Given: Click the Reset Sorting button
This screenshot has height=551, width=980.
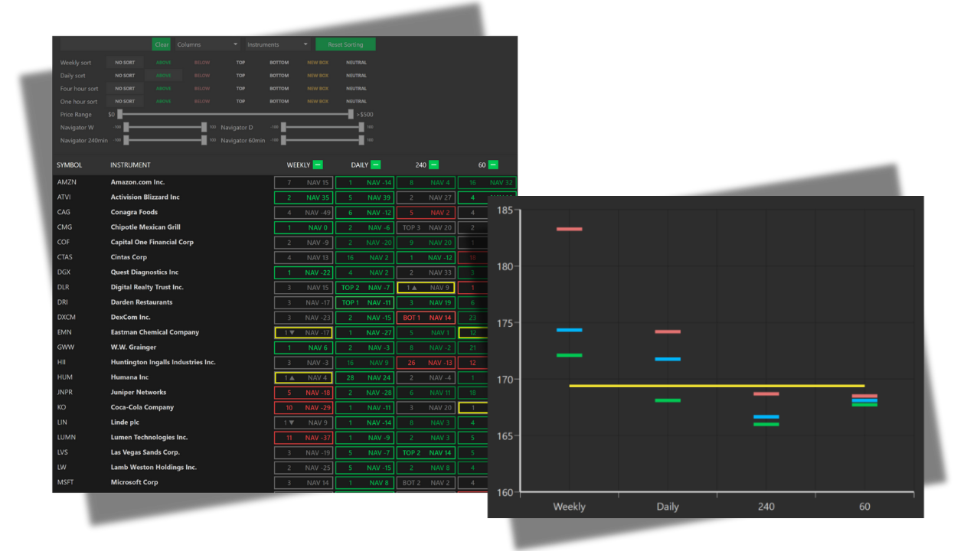Looking at the screenshot, I should pyautogui.click(x=345, y=44).
